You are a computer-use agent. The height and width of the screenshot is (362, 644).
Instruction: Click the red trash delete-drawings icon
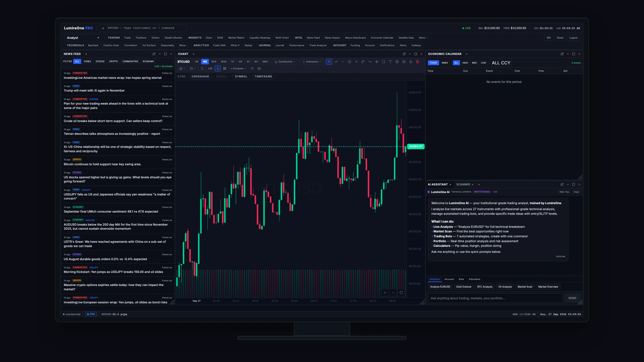click(417, 62)
